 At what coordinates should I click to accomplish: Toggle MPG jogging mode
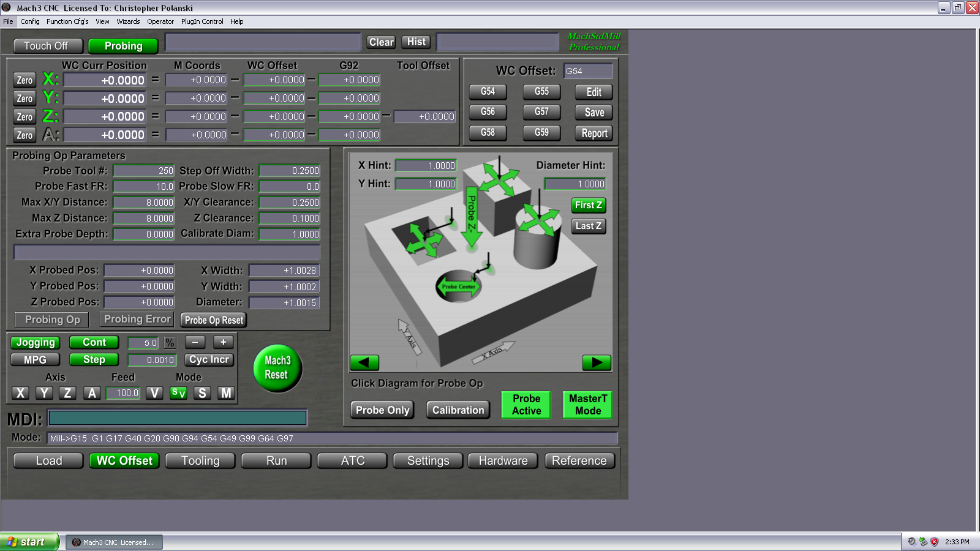(36, 360)
